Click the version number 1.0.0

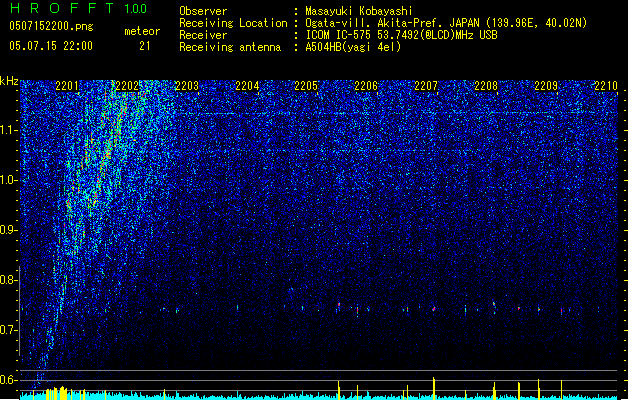(x=136, y=9)
